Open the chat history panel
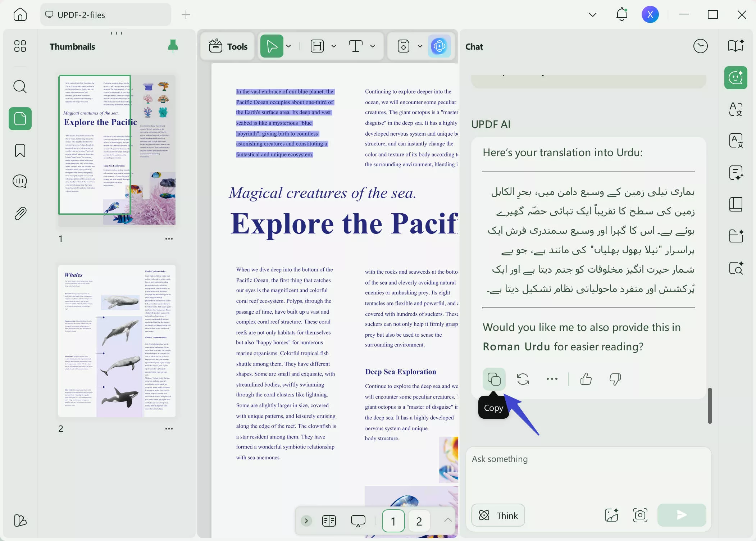Screen dimensions: 756x541 700,46
